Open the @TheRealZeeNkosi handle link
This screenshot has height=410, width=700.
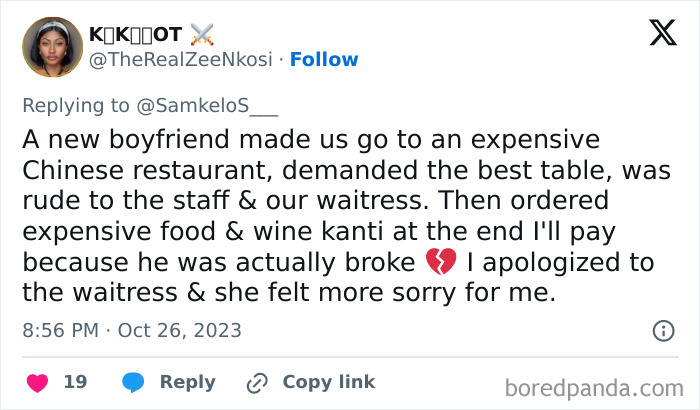pos(181,60)
